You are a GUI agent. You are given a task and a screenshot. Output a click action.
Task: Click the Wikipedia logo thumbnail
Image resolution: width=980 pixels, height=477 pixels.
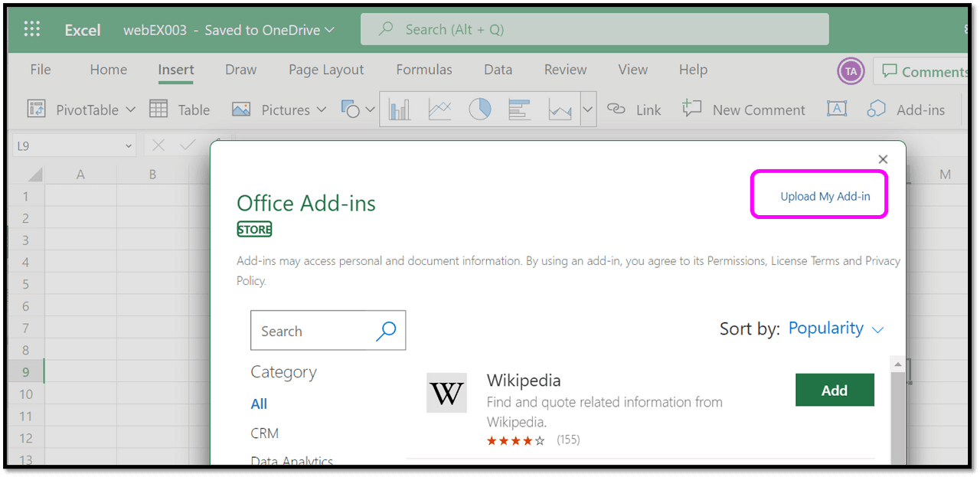[x=446, y=393]
